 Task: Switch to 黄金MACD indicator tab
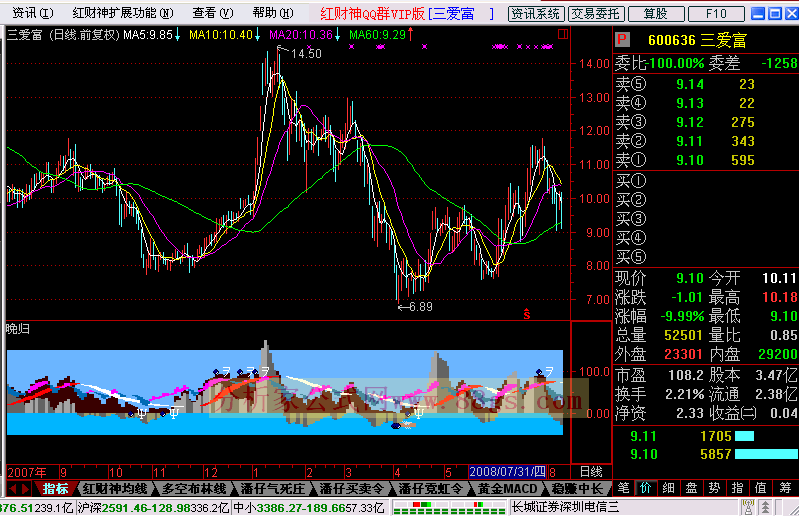508,489
